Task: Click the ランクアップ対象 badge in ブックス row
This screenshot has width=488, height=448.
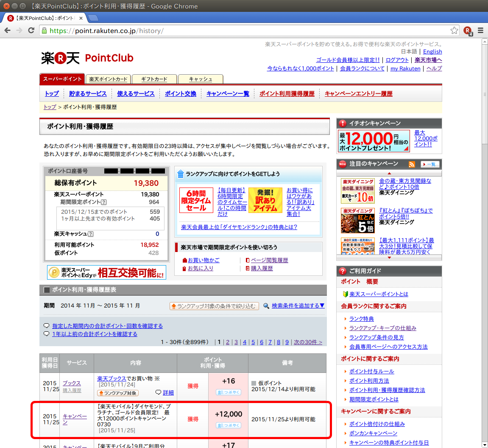Action: click(118, 393)
